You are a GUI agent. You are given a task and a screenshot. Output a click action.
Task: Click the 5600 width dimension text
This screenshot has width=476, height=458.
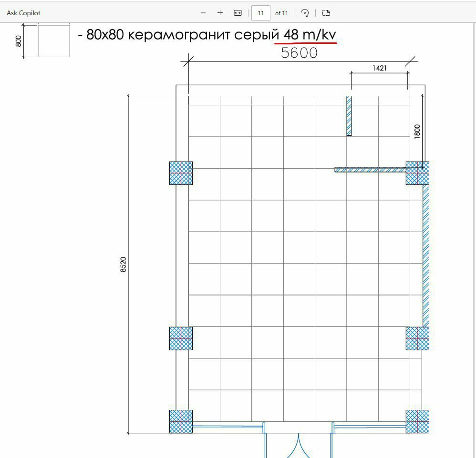click(300, 53)
